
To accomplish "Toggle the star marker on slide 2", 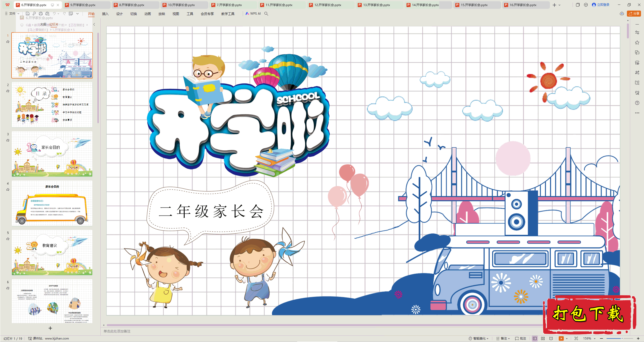I will (8, 91).
